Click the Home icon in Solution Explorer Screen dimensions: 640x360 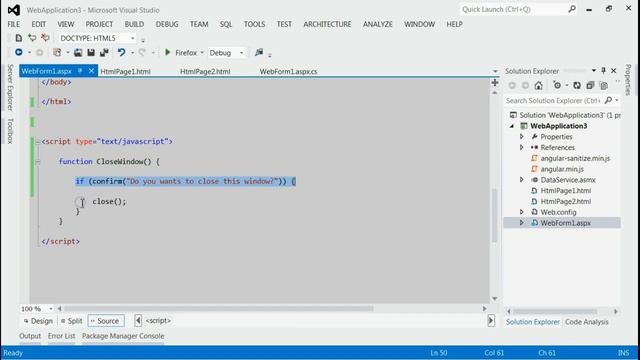click(x=538, y=85)
